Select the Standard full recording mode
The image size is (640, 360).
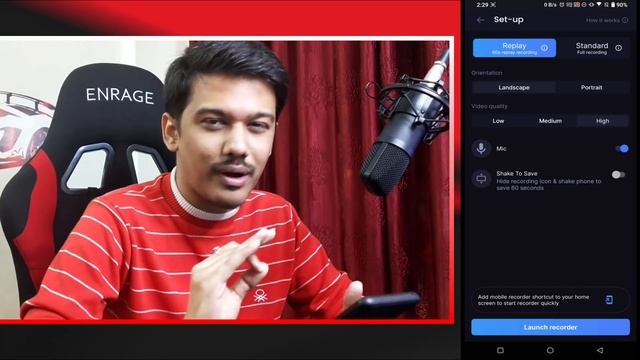pyautogui.click(x=592, y=48)
